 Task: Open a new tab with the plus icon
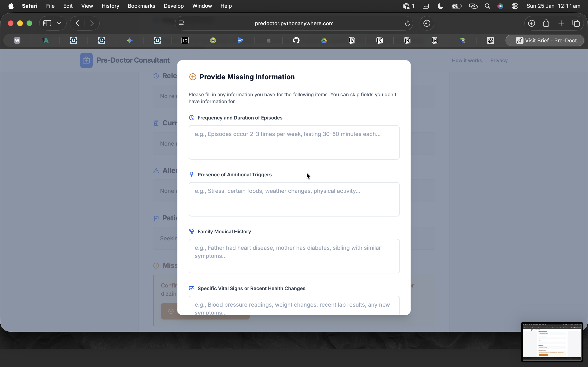[x=561, y=23]
